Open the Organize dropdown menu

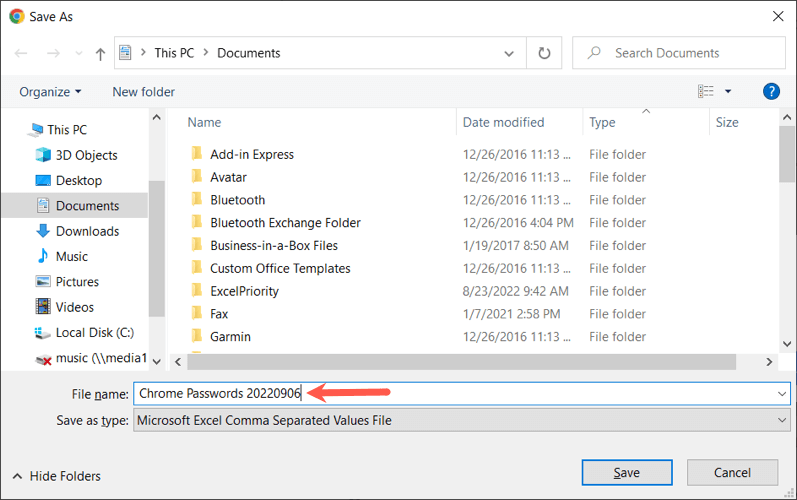click(x=50, y=92)
